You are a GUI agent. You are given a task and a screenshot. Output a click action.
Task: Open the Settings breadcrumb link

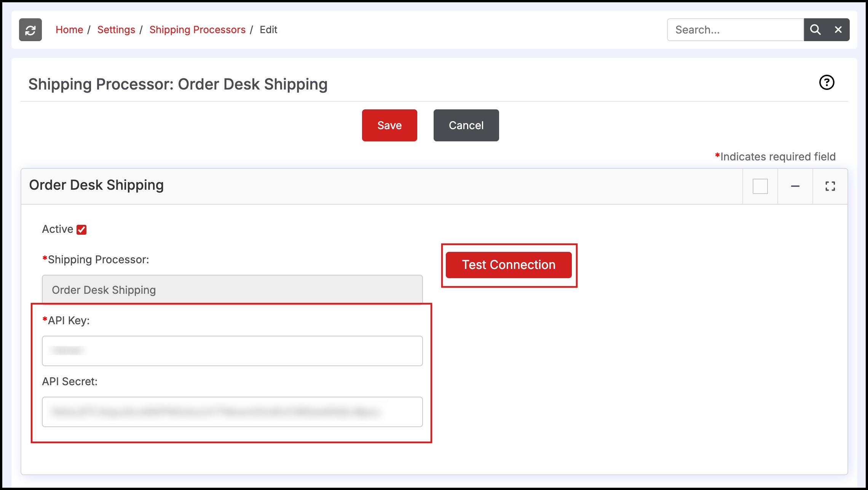click(x=116, y=30)
